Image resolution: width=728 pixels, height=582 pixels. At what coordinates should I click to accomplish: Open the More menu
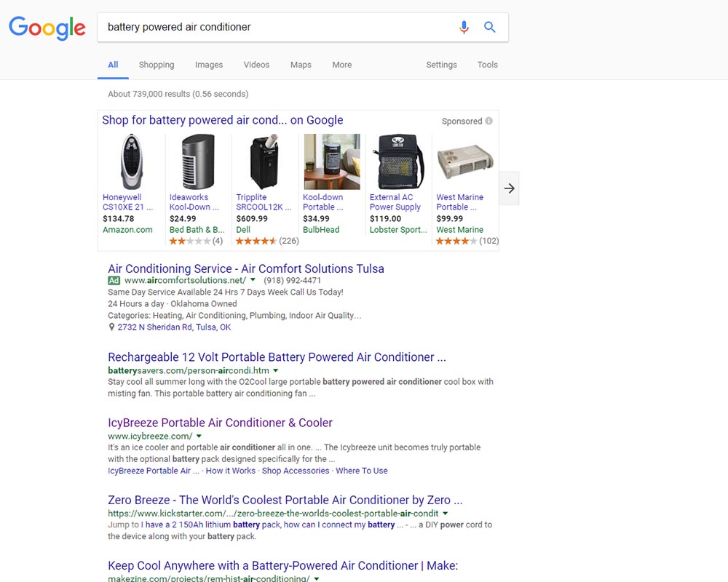coord(341,65)
